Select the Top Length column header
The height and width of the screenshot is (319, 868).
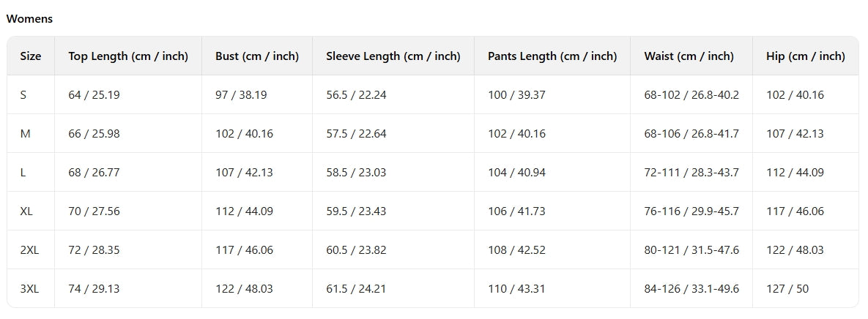click(128, 56)
